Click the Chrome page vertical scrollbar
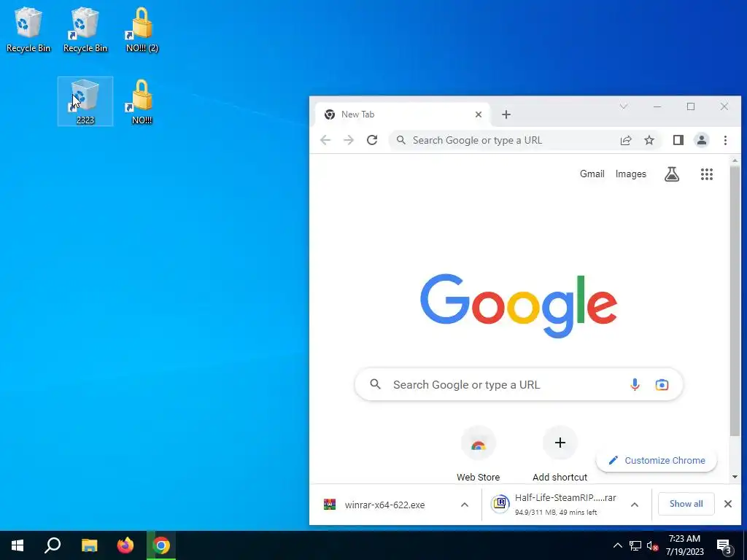 click(x=735, y=300)
